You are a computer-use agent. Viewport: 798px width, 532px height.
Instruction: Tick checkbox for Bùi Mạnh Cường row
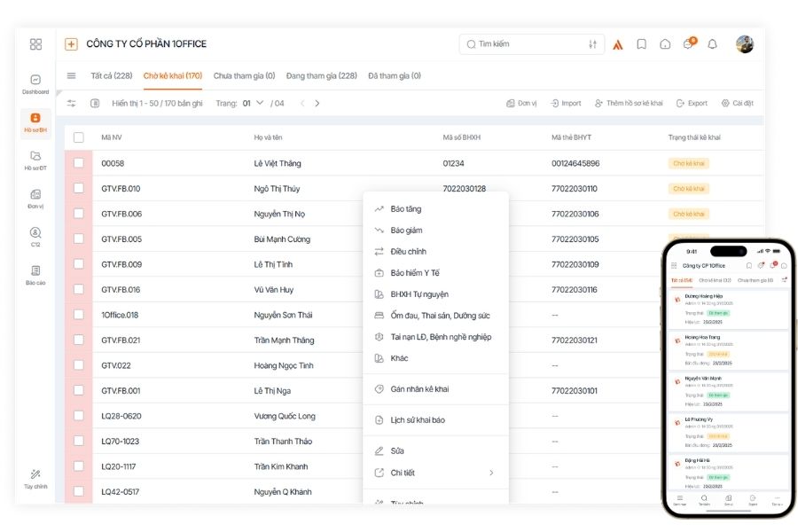pyautogui.click(x=79, y=239)
